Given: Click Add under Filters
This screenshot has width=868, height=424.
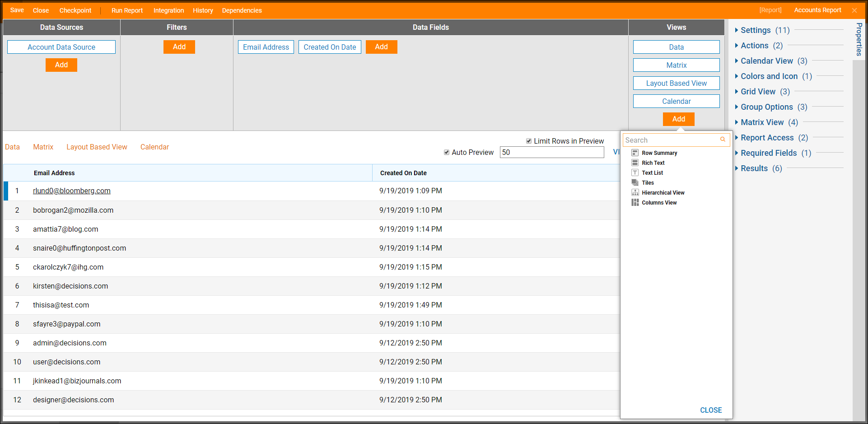Looking at the screenshot, I should click(x=179, y=47).
